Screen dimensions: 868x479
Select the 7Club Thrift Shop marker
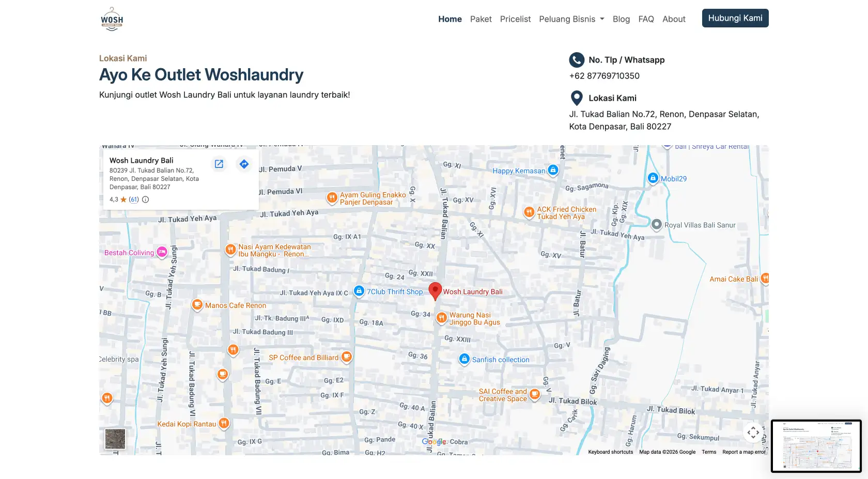pos(359,291)
